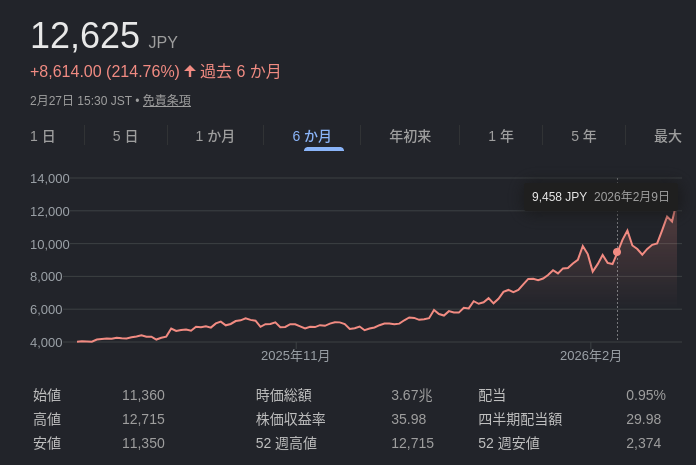Click the upward arrow icon beside 過去 6 か月

tap(190, 71)
